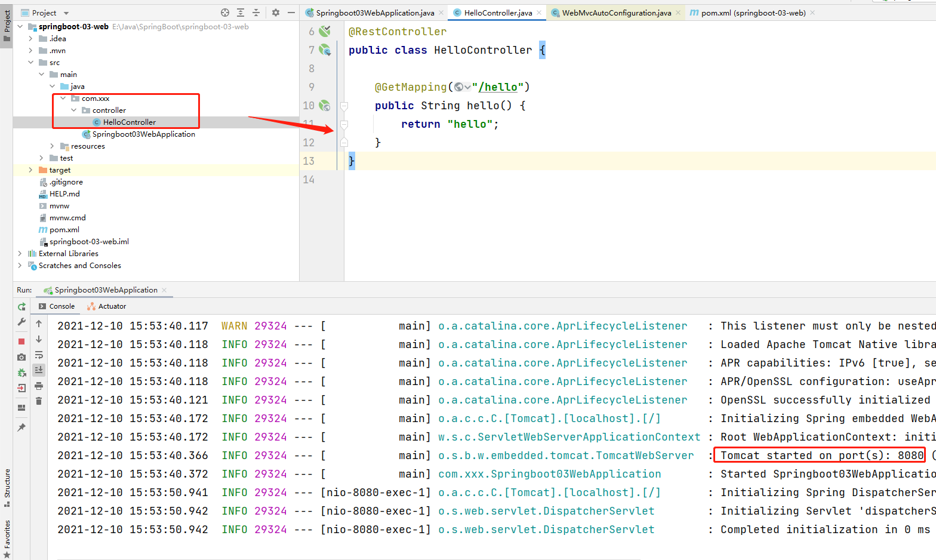Stop the running application with the red square
Viewport: 936px width, 560px height.
(21, 341)
